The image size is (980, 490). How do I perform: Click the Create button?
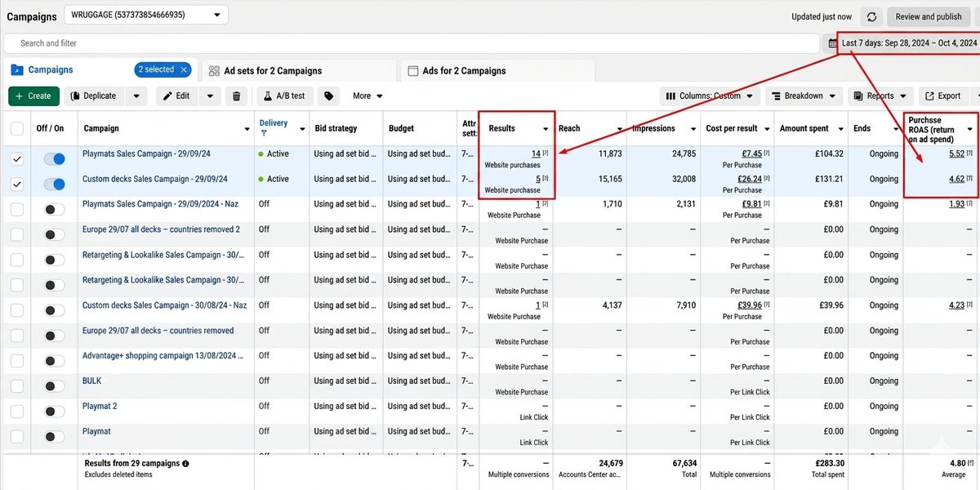pyautogui.click(x=33, y=96)
